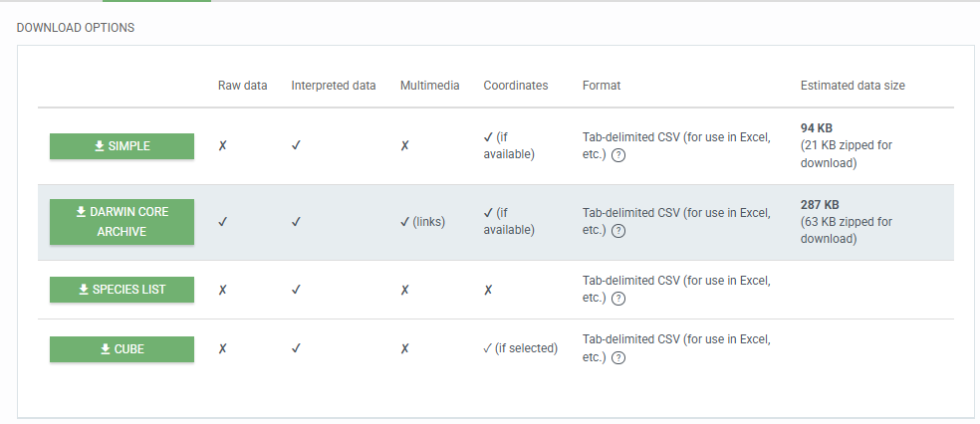Select the Coordinates column header
Screen dimensions: 980x424
click(x=515, y=86)
